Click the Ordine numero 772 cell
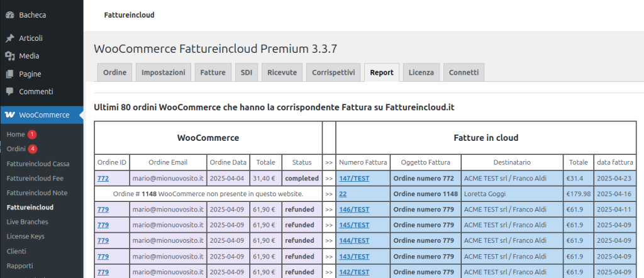Image resolution: width=644 pixels, height=278 pixels. [426, 178]
